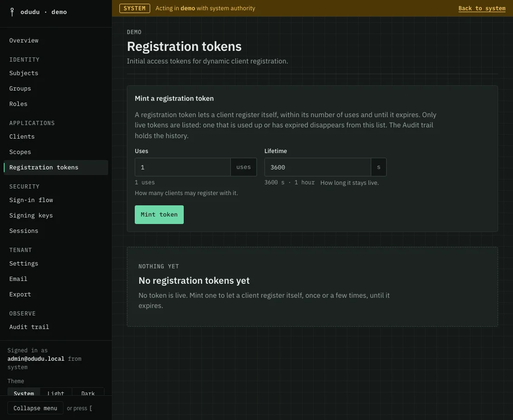Click the 'Lifetime' field label
This screenshot has width=513, height=420.
click(x=276, y=151)
